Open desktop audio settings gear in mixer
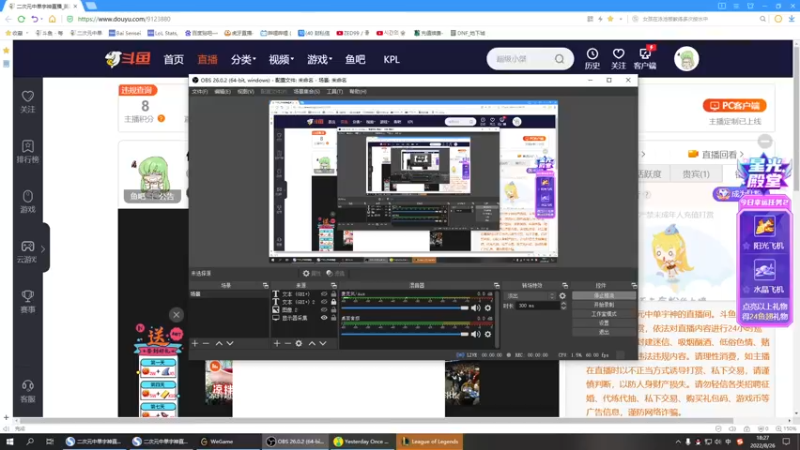The height and width of the screenshot is (450, 800). click(488, 334)
